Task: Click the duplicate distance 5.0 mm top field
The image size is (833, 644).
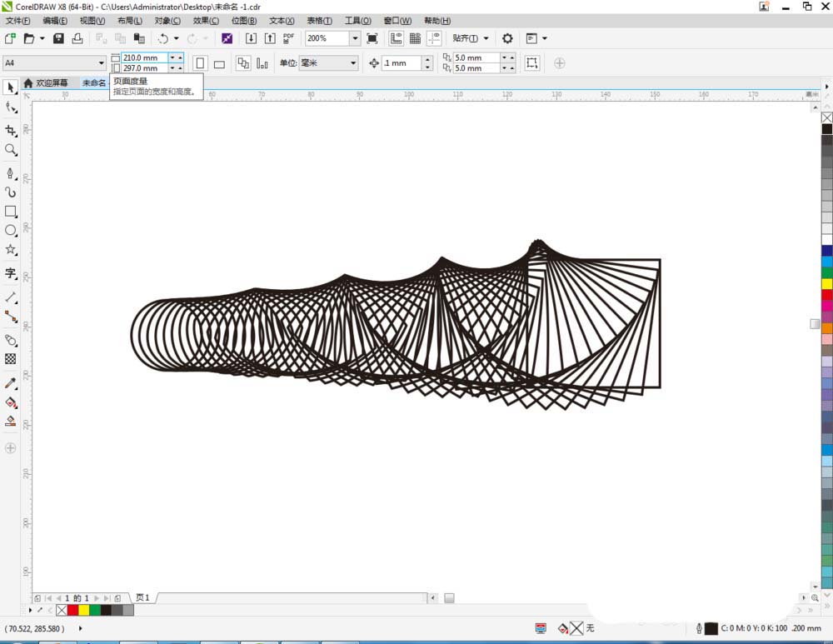Action: (476, 57)
